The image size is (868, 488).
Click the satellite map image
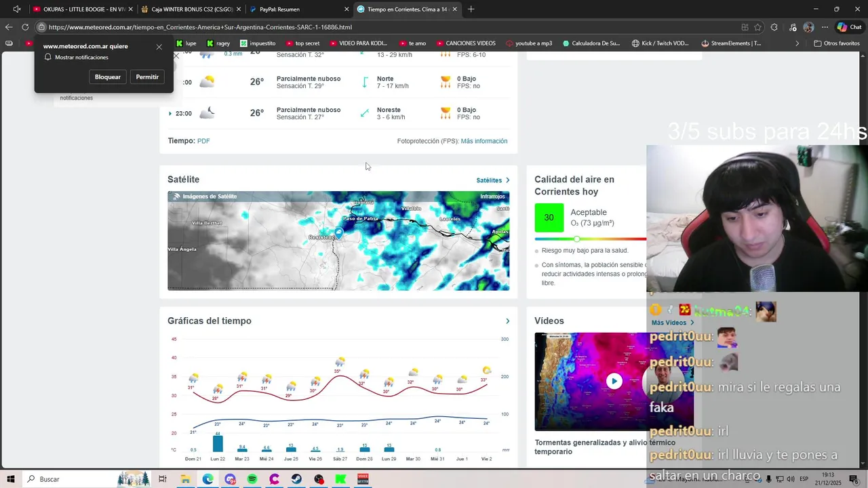(338, 241)
